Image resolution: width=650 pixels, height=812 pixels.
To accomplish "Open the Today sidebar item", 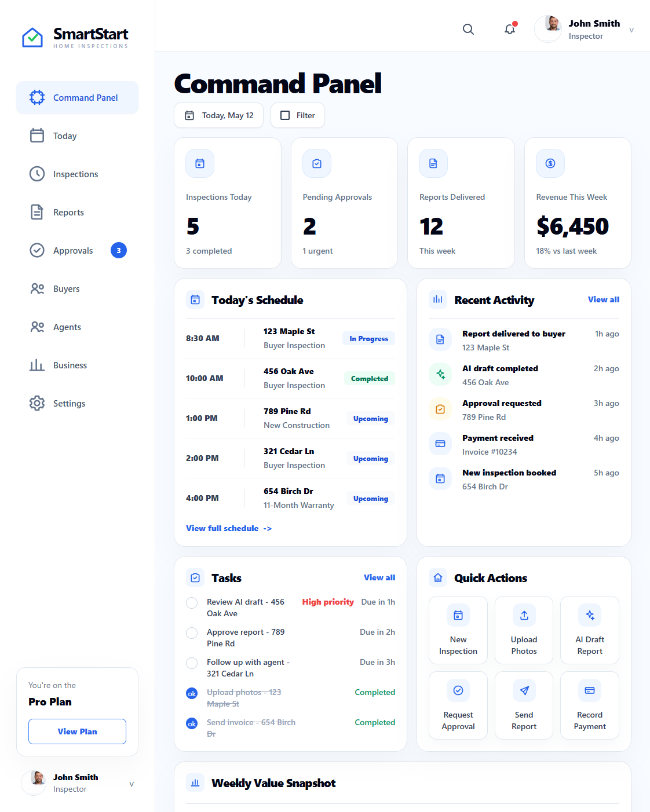I will point(77,136).
